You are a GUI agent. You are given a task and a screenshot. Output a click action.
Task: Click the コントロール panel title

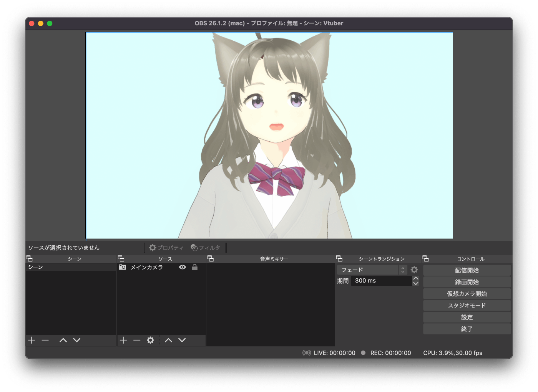coord(471,259)
